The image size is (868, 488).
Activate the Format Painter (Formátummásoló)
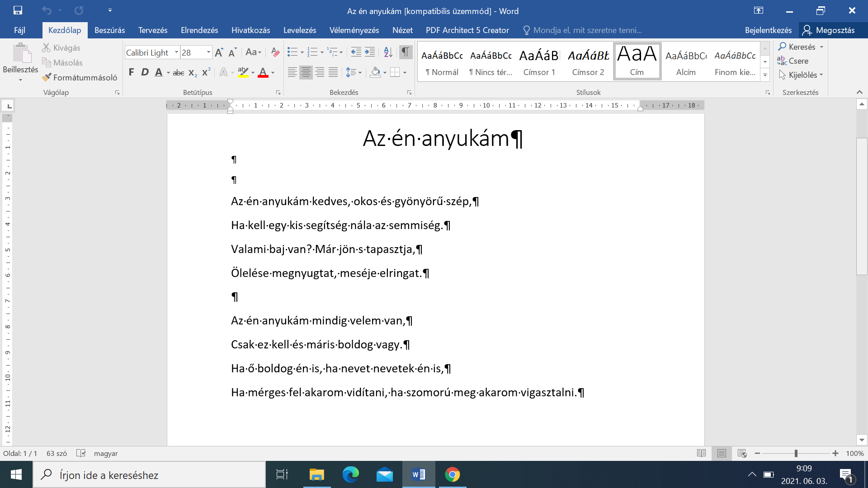click(80, 77)
